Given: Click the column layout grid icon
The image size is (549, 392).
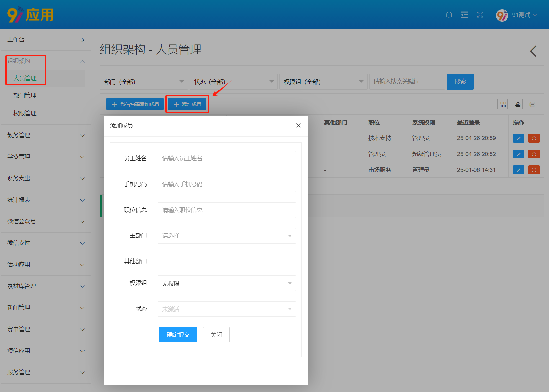Looking at the screenshot, I should coord(503,105).
